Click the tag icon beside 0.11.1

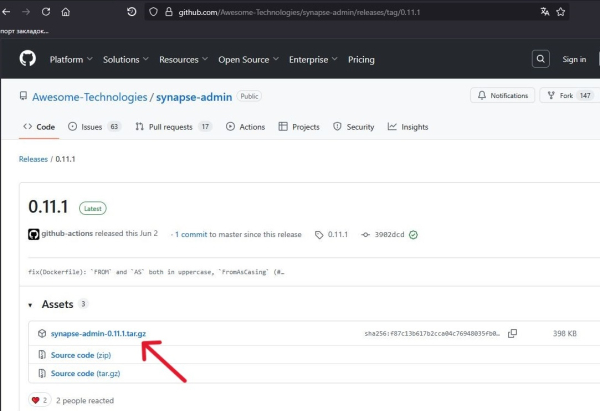coord(319,235)
